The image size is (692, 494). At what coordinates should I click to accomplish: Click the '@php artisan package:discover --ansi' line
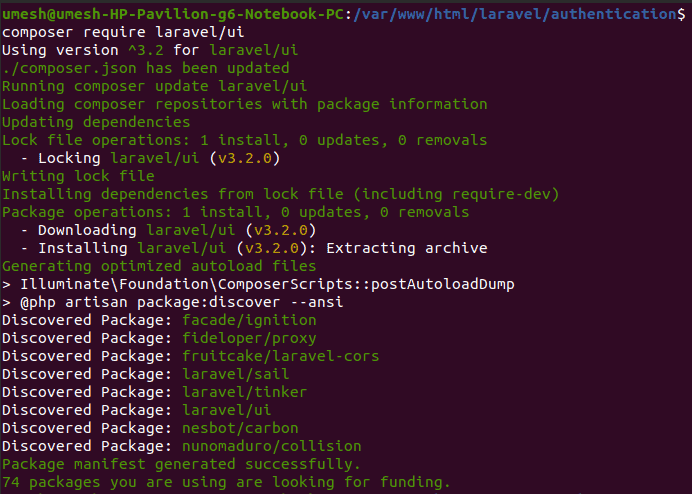[173, 302]
